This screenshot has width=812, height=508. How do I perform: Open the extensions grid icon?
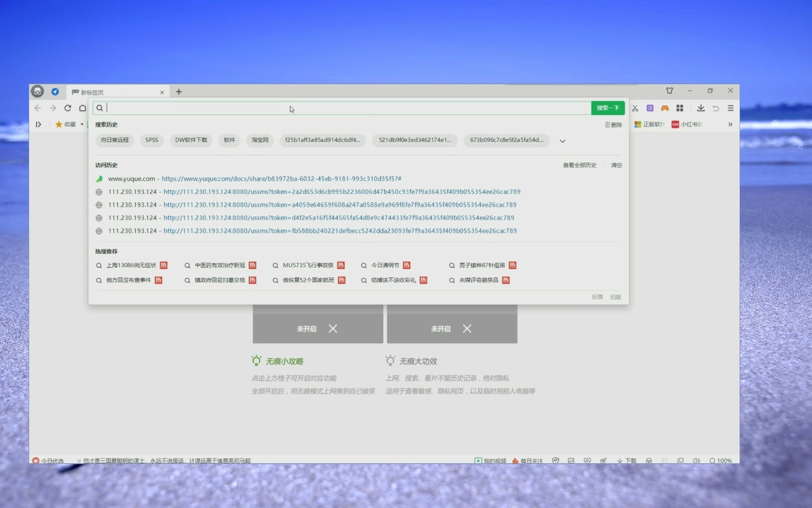tap(680, 108)
